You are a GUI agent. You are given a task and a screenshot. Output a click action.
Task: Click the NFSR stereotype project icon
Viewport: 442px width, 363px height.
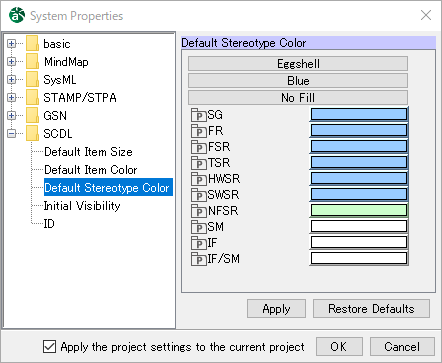(199, 211)
